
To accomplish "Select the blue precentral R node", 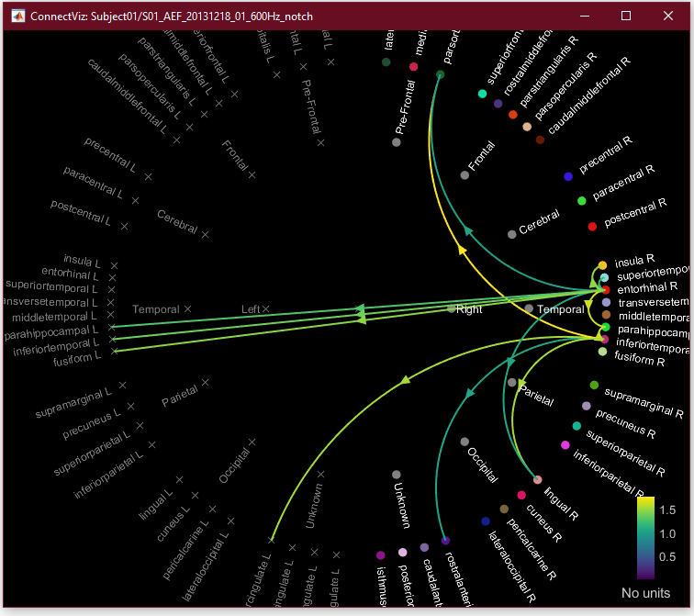I will pyautogui.click(x=568, y=176).
